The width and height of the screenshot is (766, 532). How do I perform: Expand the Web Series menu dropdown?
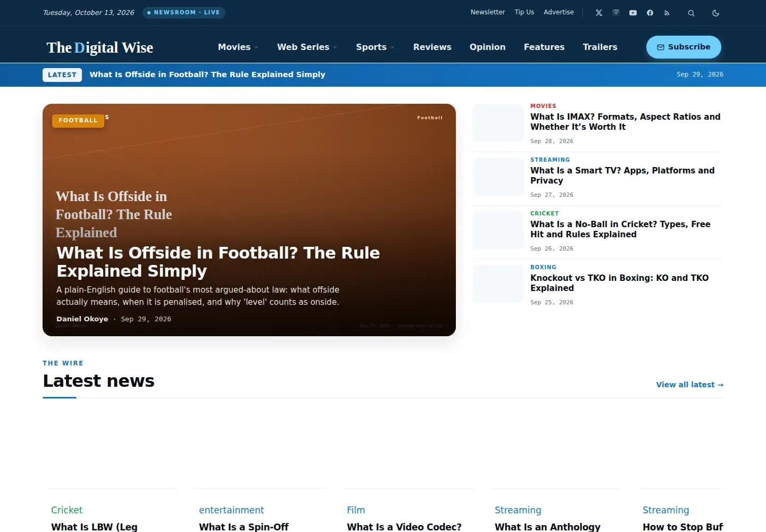pos(307,47)
